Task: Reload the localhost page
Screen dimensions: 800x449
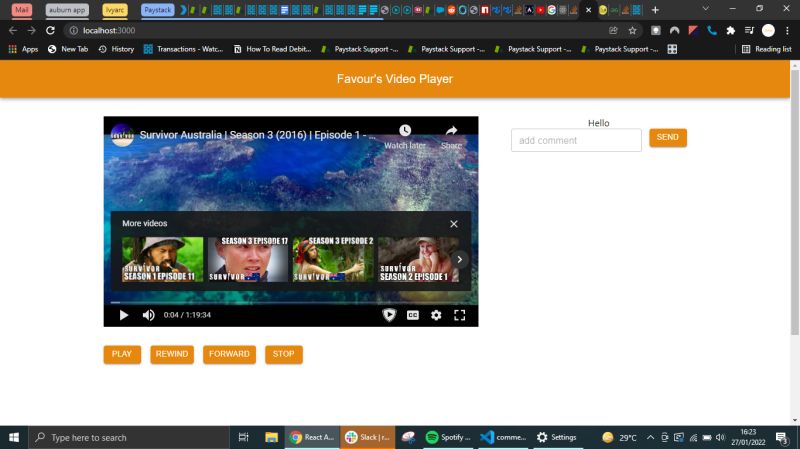Action: (x=50, y=31)
